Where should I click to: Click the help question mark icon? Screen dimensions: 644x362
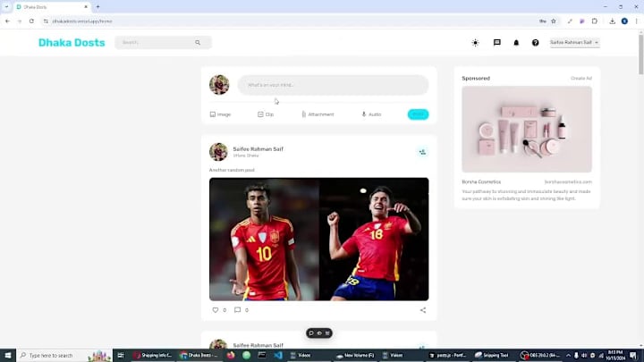535,43
